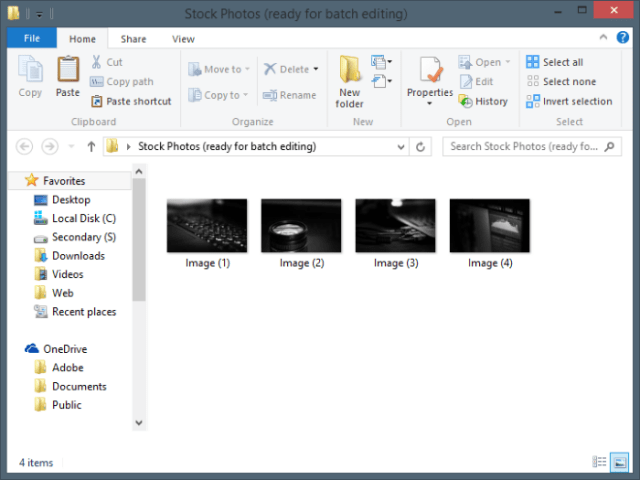Open the New item dropdown icon

(381, 62)
